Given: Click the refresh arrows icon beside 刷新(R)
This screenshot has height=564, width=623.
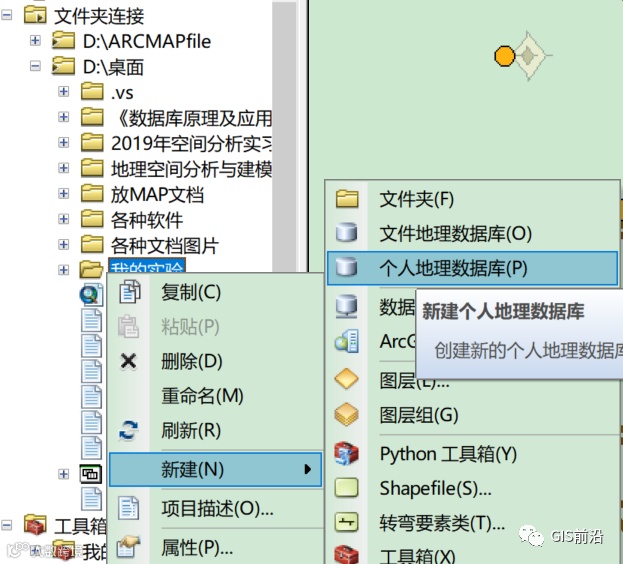Looking at the screenshot, I should (128, 430).
